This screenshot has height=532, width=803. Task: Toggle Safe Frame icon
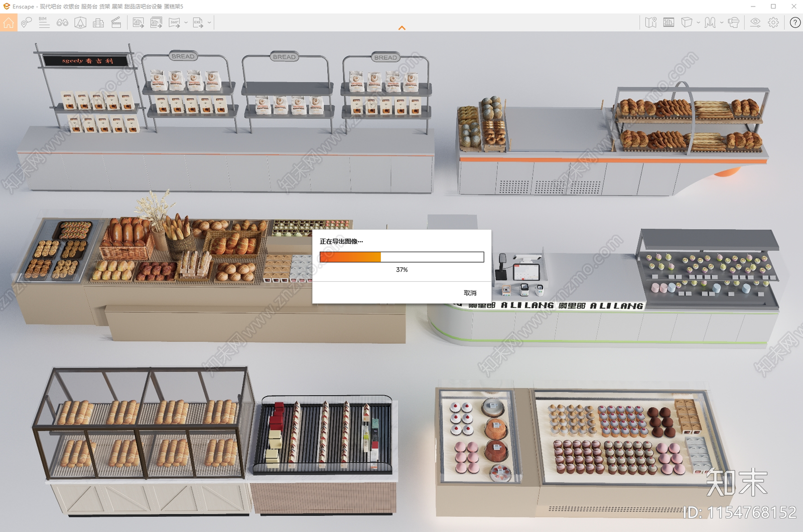click(x=668, y=23)
